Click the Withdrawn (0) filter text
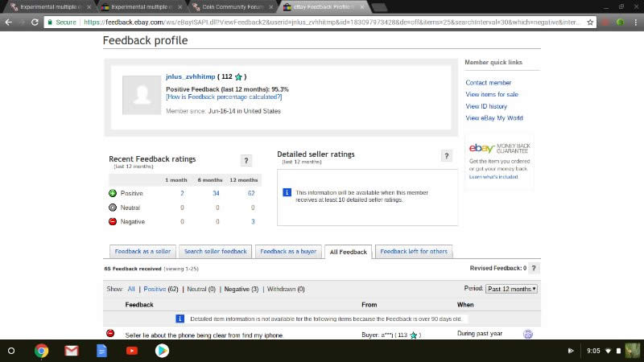 [x=286, y=290]
